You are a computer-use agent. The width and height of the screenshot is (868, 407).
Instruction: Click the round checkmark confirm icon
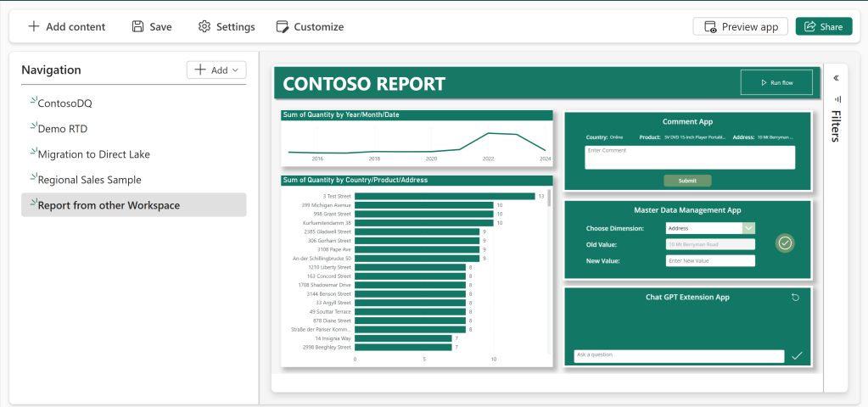click(785, 243)
